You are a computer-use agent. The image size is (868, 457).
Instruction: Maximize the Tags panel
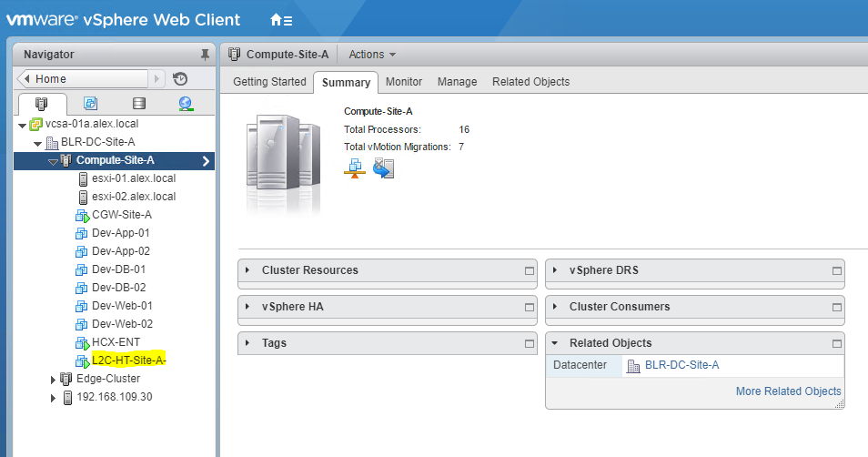pos(529,344)
